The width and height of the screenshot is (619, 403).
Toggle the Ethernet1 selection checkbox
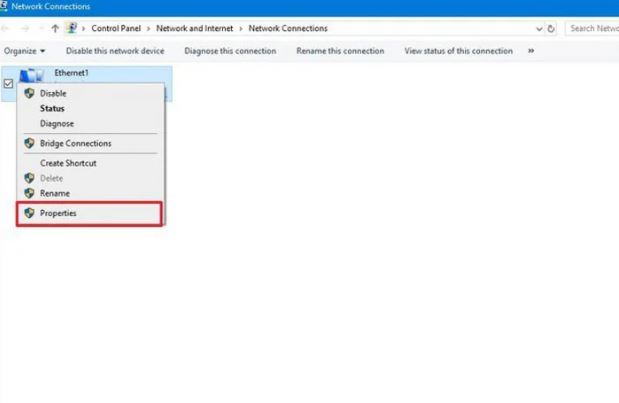click(x=8, y=84)
